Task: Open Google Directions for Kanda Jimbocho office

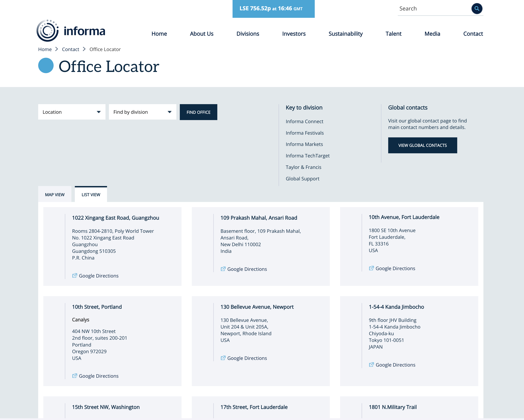Action: tap(395, 365)
